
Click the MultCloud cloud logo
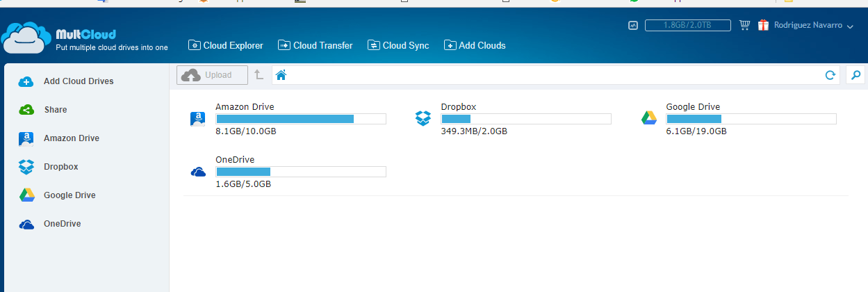pos(27,38)
